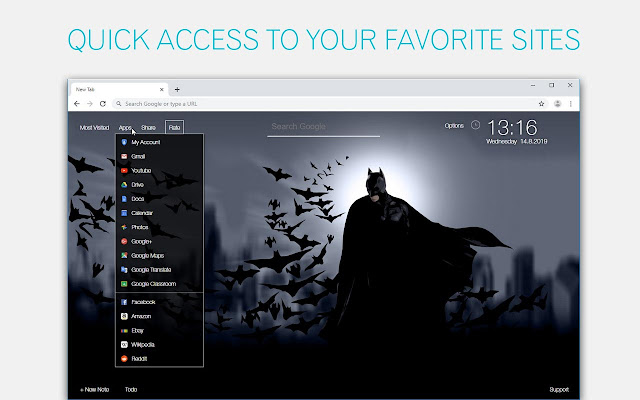Select Gmail label in Apps list
Image resolution: width=640 pixels, height=400 pixels.
coord(138,156)
